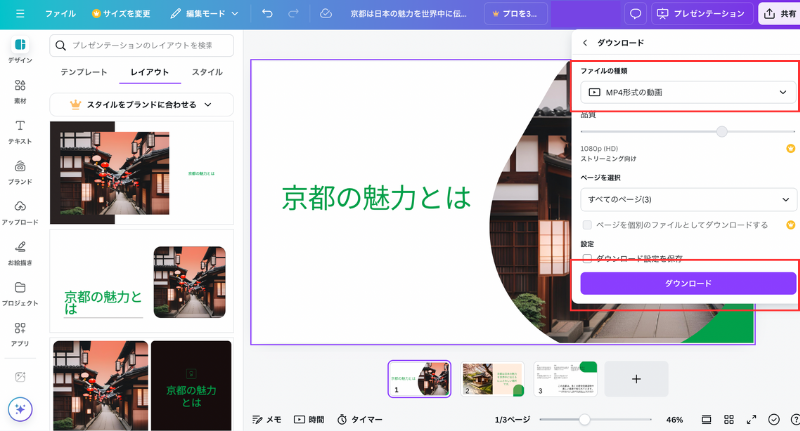The width and height of the screenshot is (800, 431).
Task: Focus the layout search field
Action: pos(141,45)
